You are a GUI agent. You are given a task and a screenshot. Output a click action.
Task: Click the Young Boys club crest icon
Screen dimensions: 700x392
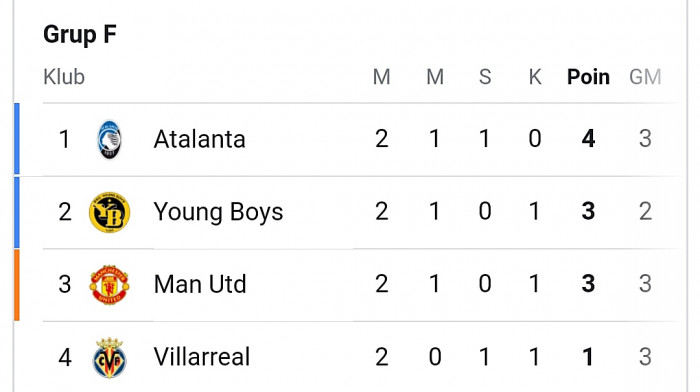[x=109, y=212]
